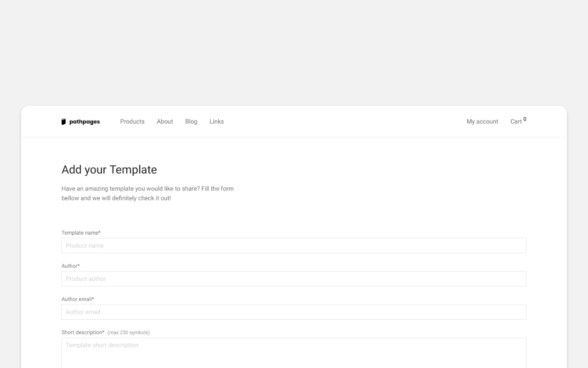Open the About page
The width and height of the screenshot is (588, 368).
(164, 121)
